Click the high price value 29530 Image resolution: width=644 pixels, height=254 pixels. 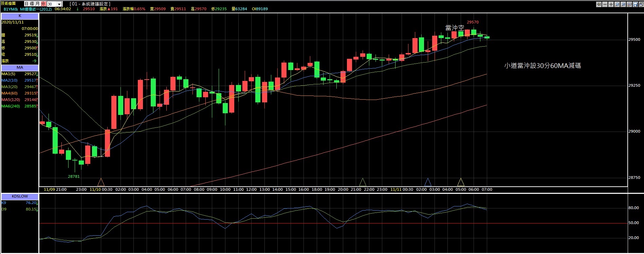[30, 41]
